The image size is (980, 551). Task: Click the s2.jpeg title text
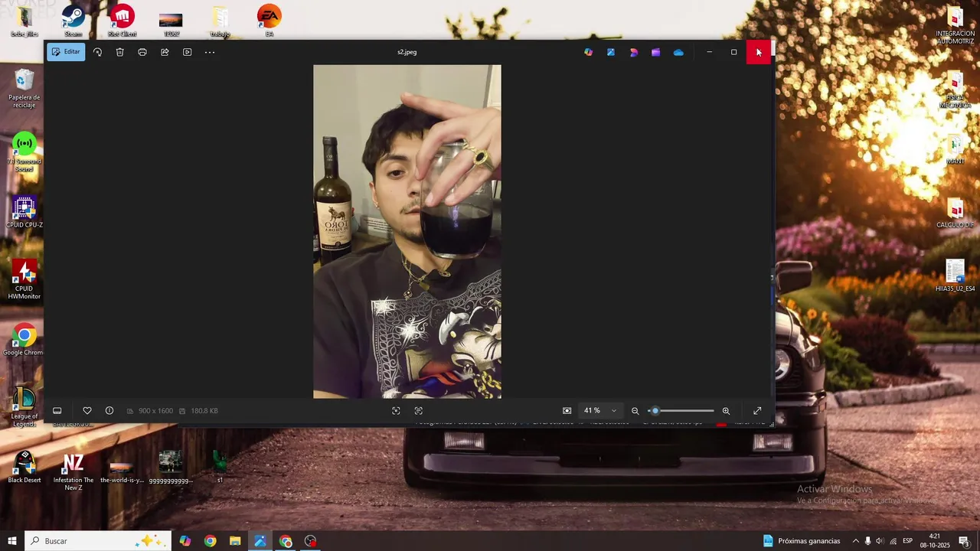(407, 52)
